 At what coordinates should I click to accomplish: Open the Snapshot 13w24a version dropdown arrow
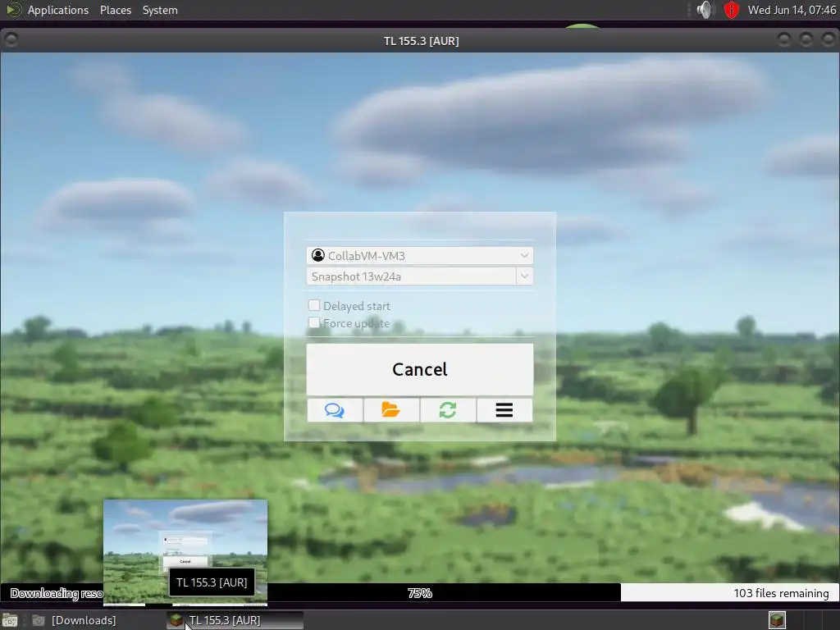tap(524, 276)
